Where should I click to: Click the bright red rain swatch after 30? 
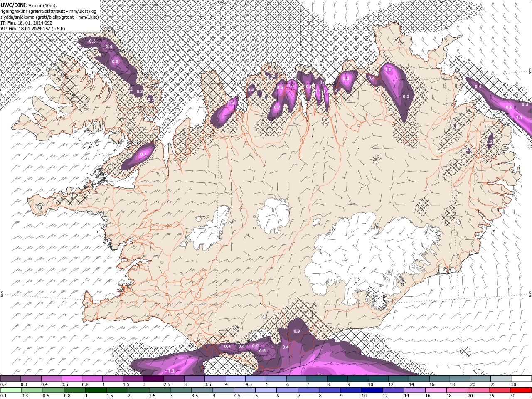click(521, 390)
